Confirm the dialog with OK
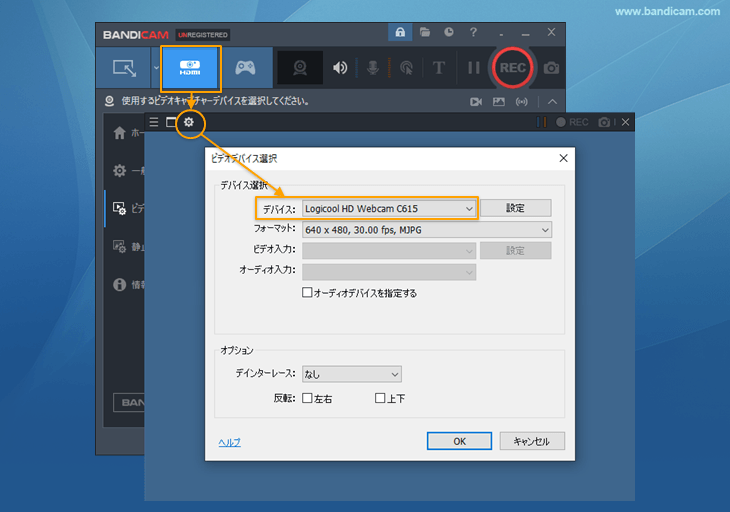The height and width of the screenshot is (512, 730). point(459,441)
